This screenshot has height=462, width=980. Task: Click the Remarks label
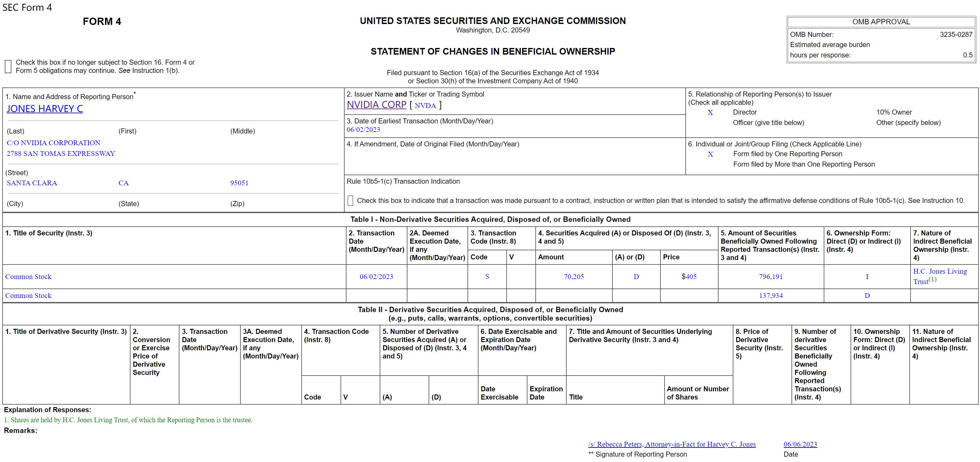pos(21,431)
